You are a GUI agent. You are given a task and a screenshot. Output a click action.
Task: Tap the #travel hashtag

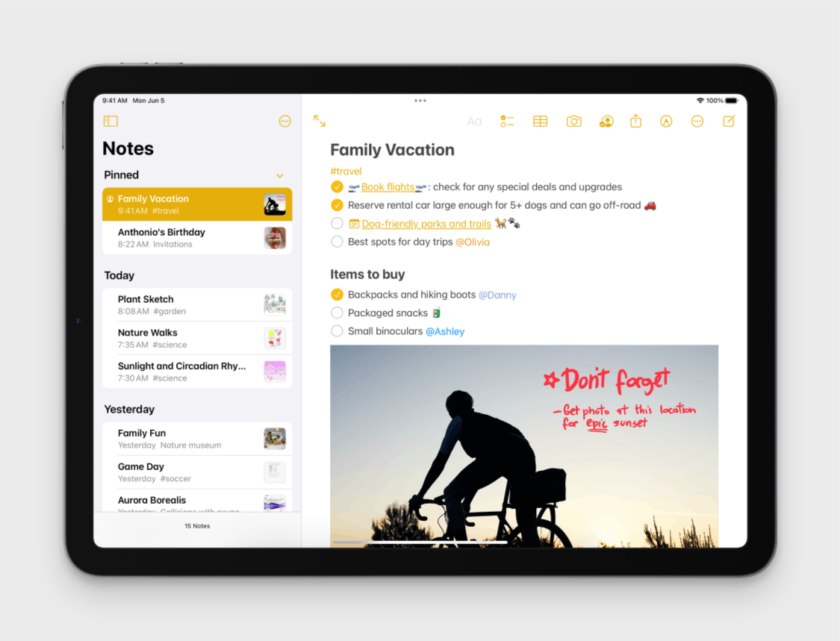click(346, 172)
